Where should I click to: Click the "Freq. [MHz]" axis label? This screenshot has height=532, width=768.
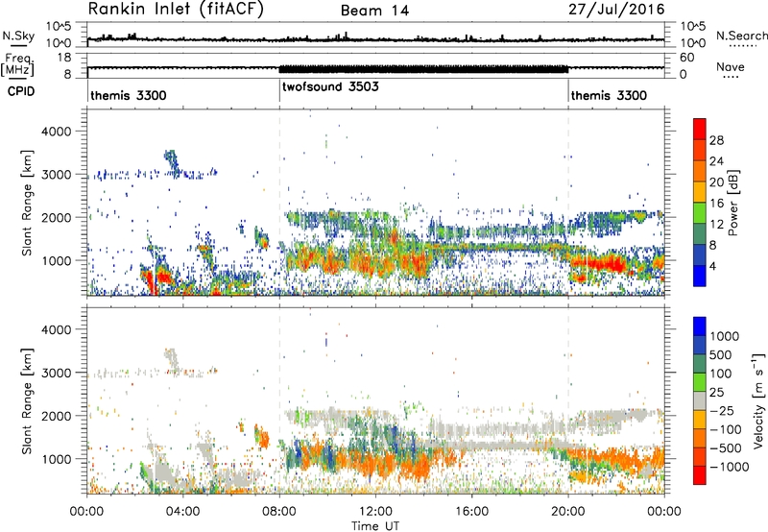17,64
